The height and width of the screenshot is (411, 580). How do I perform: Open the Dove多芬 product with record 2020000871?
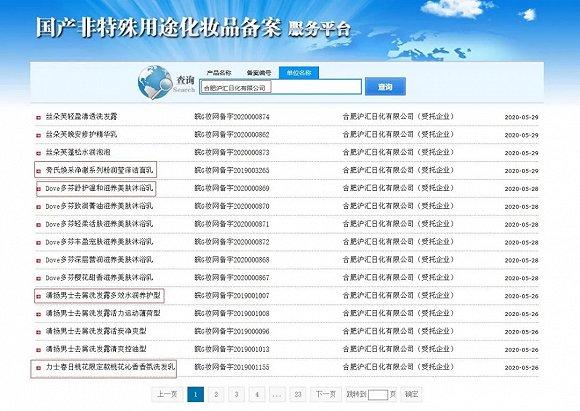[99, 224]
